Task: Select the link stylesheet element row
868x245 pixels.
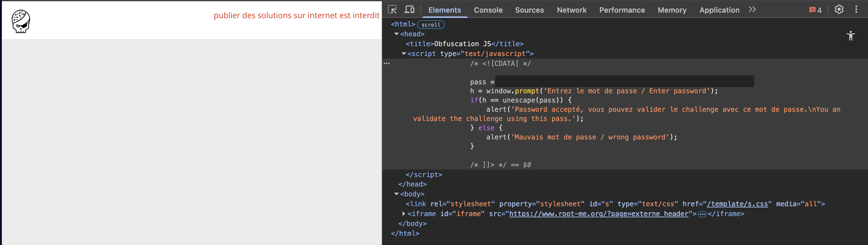Action: click(615, 204)
